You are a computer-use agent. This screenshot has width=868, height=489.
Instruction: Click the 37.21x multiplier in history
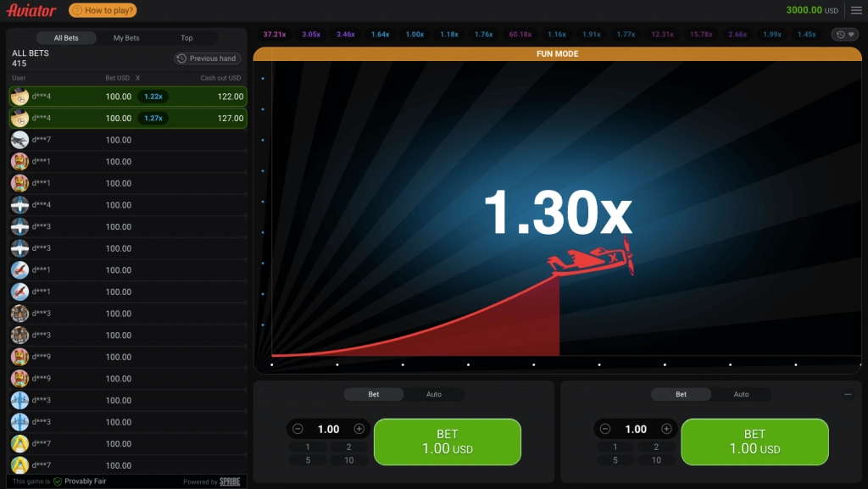tap(275, 35)
